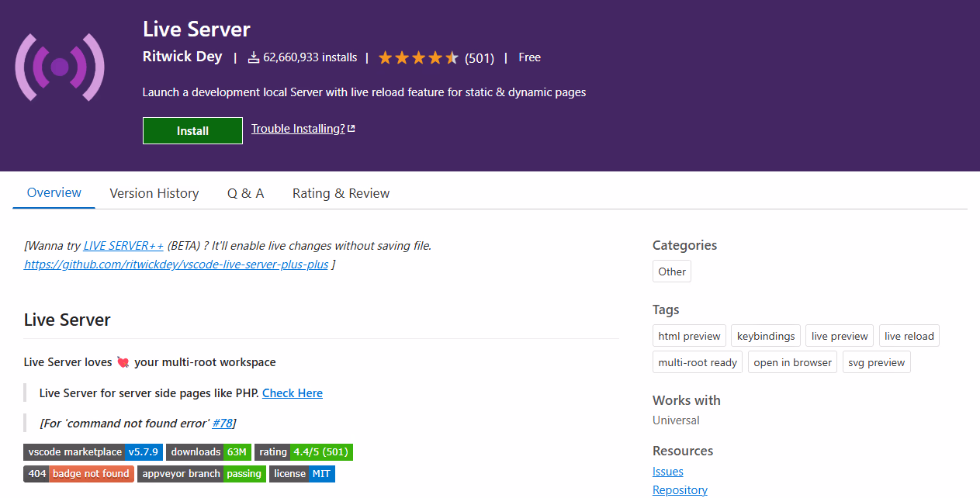Open the Trouble Installing? link
The image size is (980, 498).
tap(298, 129)
